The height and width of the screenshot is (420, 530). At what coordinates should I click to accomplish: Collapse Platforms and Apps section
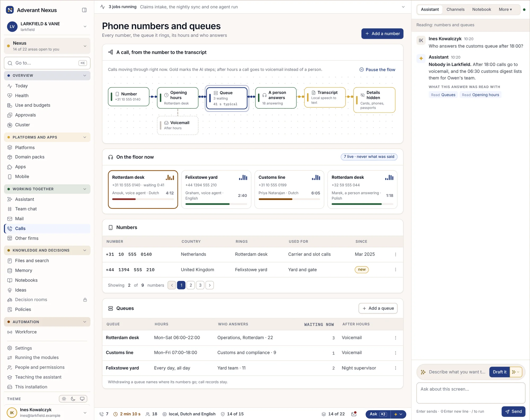click(47, 137)
